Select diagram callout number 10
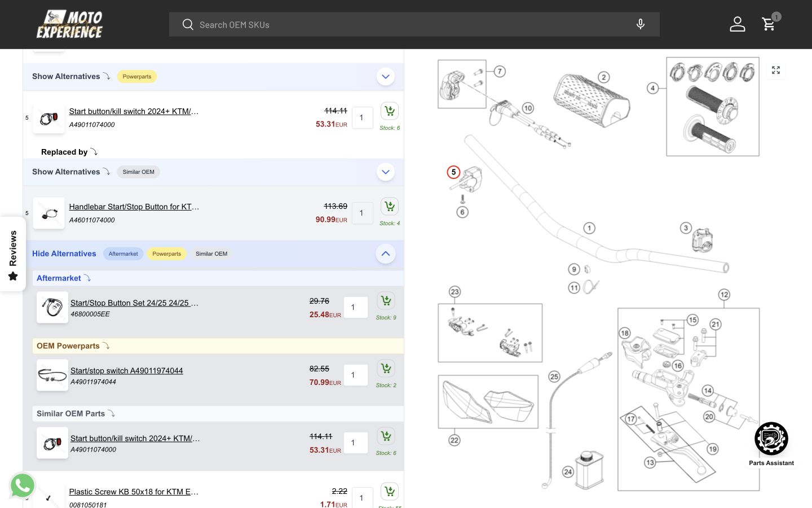Viewport: 812px width, 508px height. pos(528,108)
